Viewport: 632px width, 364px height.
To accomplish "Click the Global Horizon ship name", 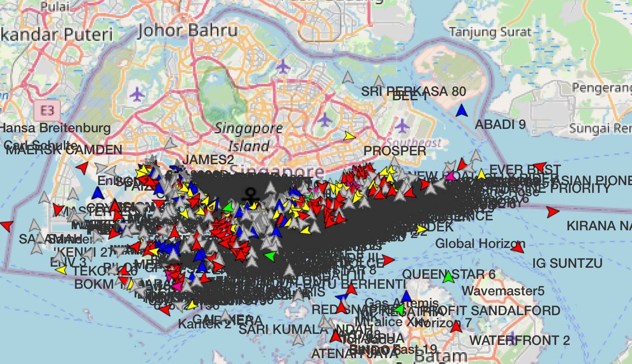I will [480, 244].
